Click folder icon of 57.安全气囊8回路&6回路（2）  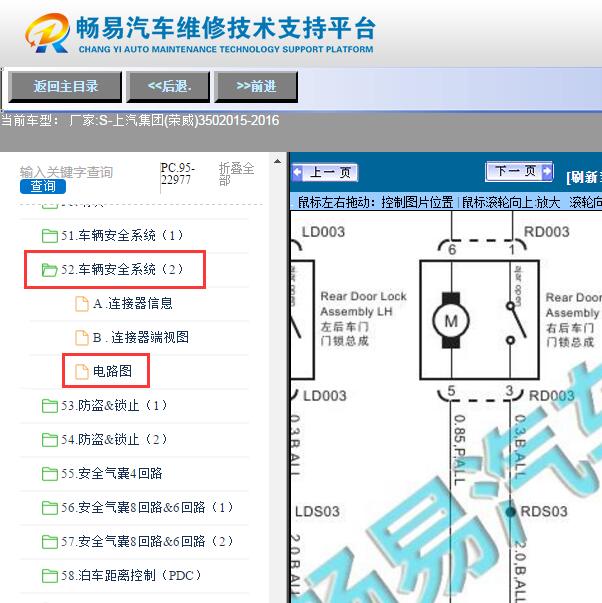coord(50,542)
